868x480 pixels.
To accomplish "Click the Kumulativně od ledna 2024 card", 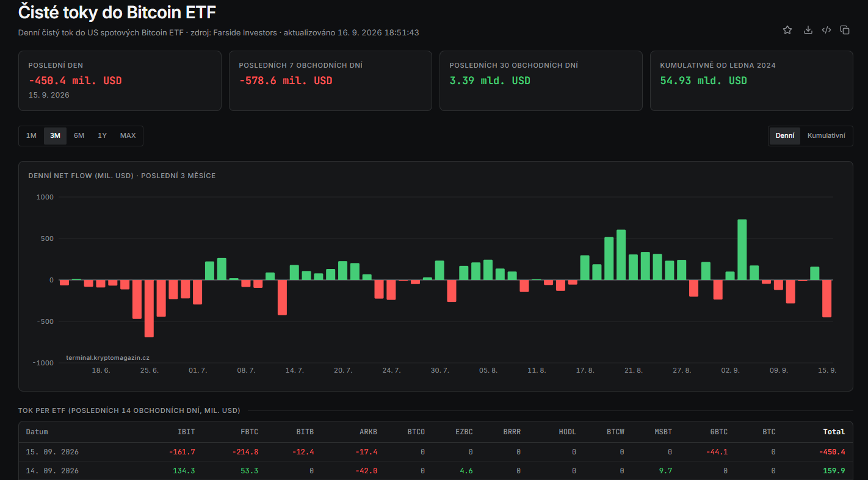I will pyautogui.click(x=751, y=81).
